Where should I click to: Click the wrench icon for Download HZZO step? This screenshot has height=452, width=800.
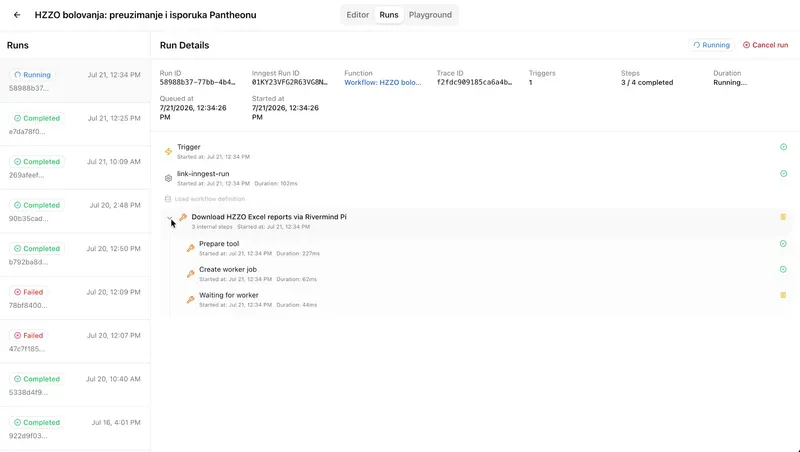coord(183,217)
